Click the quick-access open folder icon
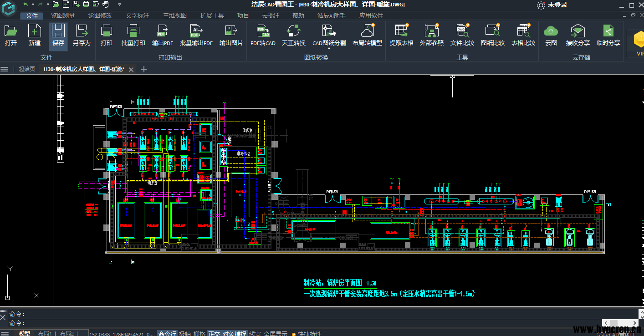 (x=56, y=5)
